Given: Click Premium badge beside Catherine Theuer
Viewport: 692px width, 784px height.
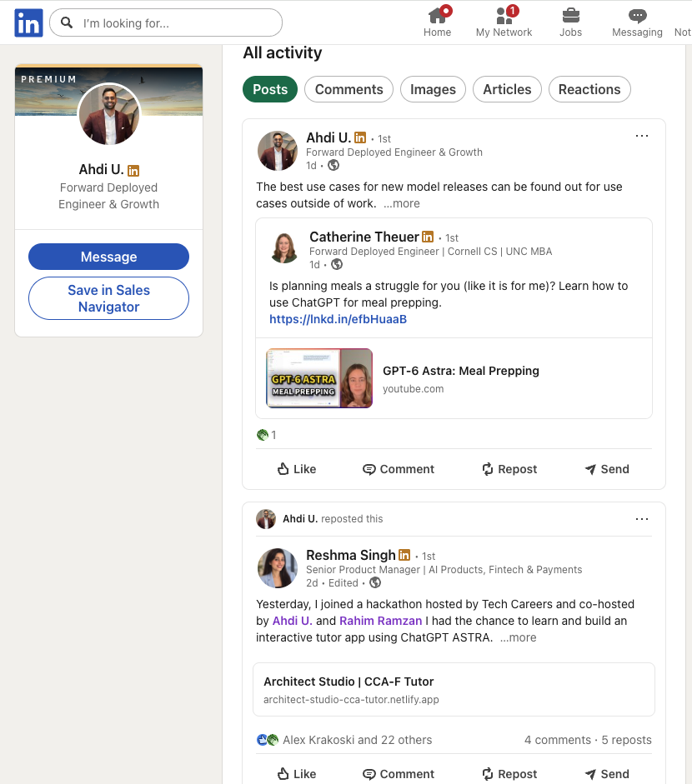Looking at the screenshot, I should (428, 237).
